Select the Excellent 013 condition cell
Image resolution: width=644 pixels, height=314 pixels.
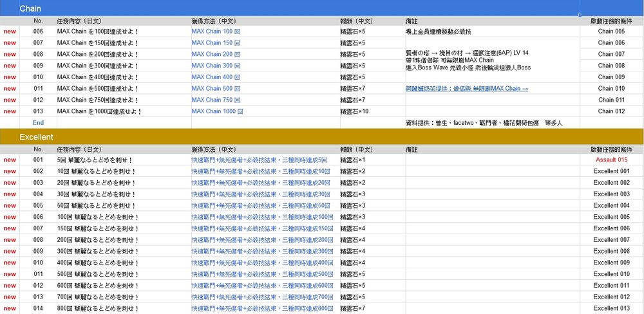[612, 308]
